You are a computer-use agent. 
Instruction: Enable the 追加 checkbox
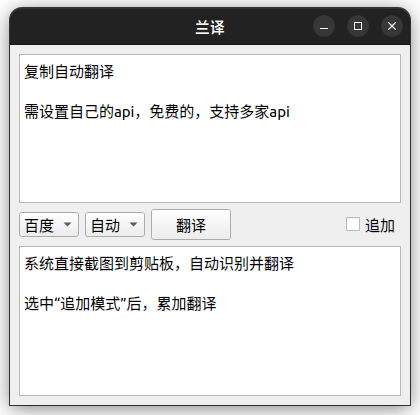pos(353,224)
